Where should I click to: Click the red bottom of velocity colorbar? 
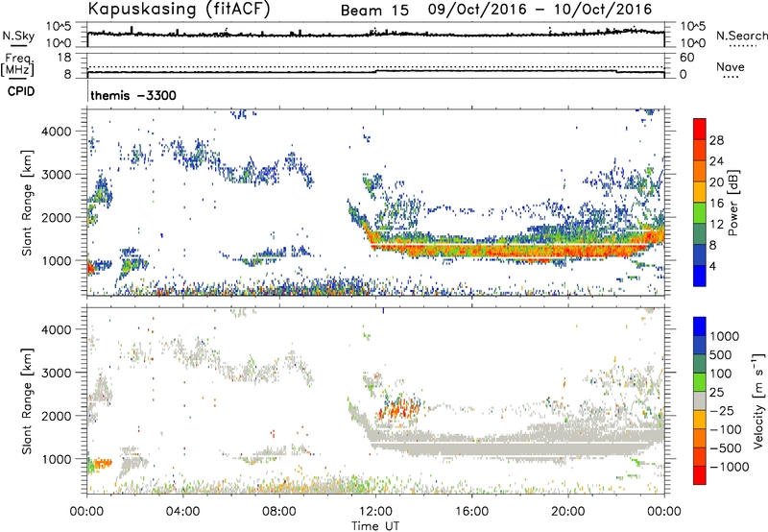(x=700, y=475)
